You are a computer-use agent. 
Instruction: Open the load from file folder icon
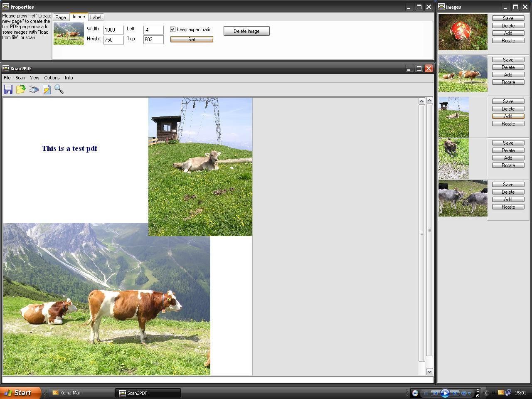pyautogui.click(x=21, y=89)
